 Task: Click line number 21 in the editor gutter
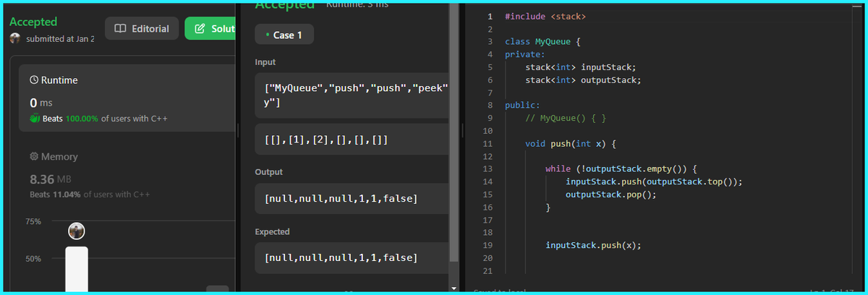pos(488,270)
